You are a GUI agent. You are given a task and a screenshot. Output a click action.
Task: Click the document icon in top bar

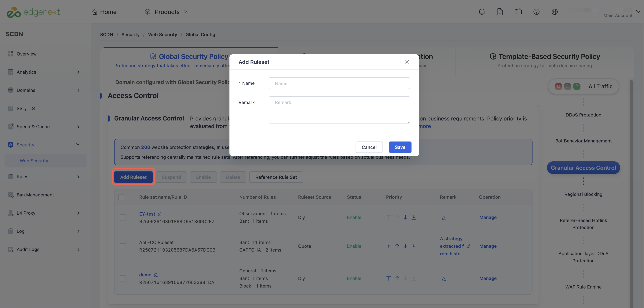coord(500,12)
